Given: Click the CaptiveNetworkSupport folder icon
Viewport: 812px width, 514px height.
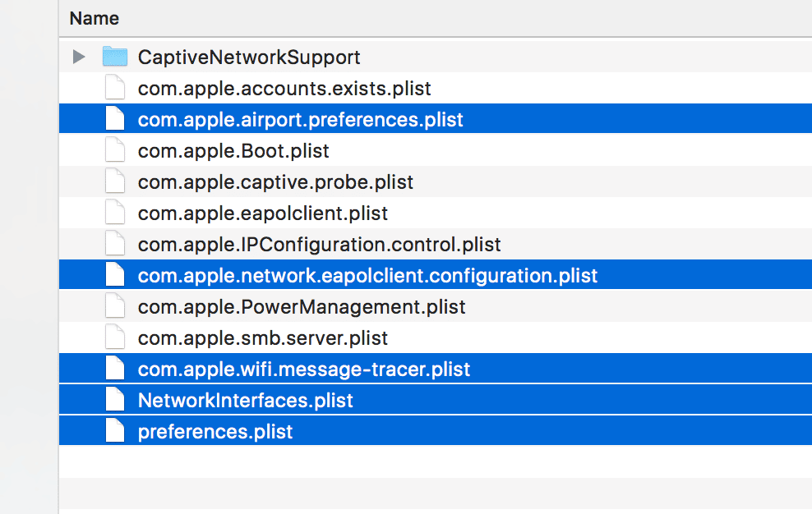Looking at the screenshot, I should (x=115, y=56).
